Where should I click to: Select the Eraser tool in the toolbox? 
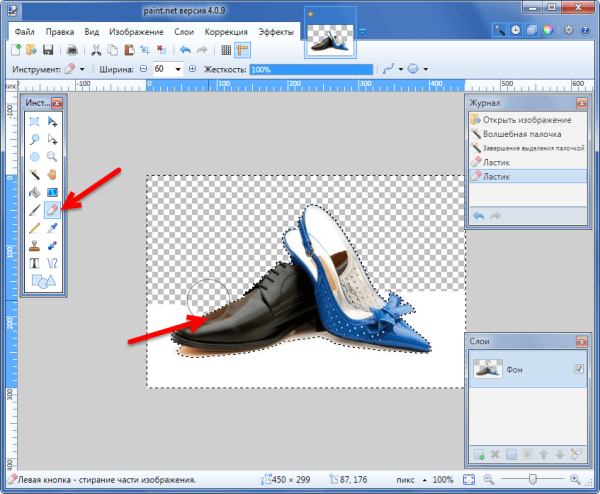tap(53, 210)
